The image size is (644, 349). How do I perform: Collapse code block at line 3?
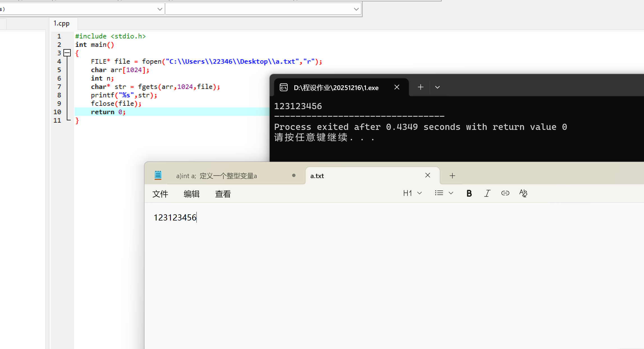(x=67, y=53)
